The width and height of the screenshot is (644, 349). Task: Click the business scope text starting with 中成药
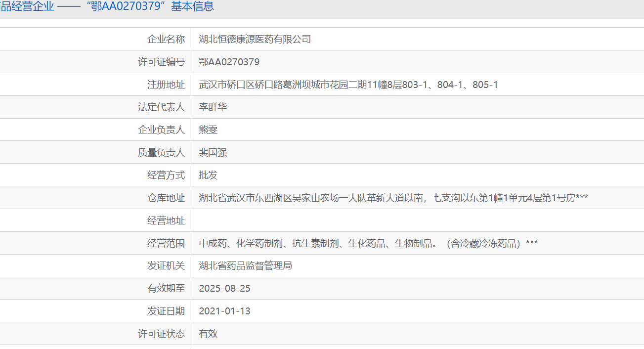pos(368,243)
